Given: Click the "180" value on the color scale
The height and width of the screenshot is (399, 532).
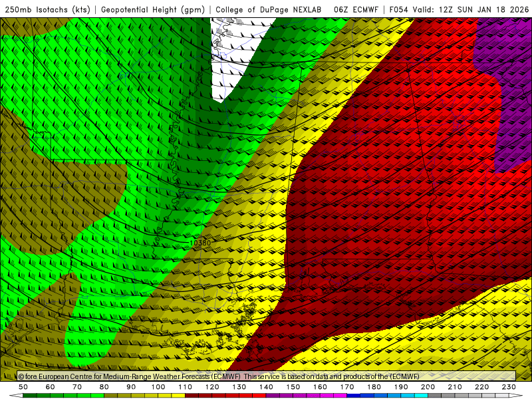Looking at the screenshot, I should (x=374, y=387).
